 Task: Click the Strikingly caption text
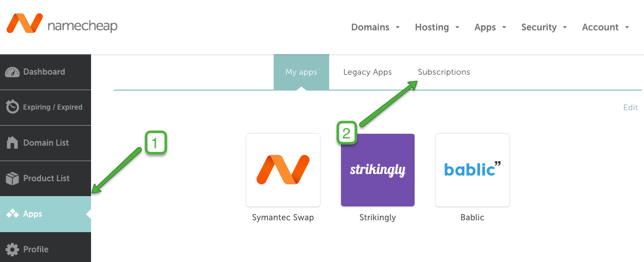tap(378, 218)
